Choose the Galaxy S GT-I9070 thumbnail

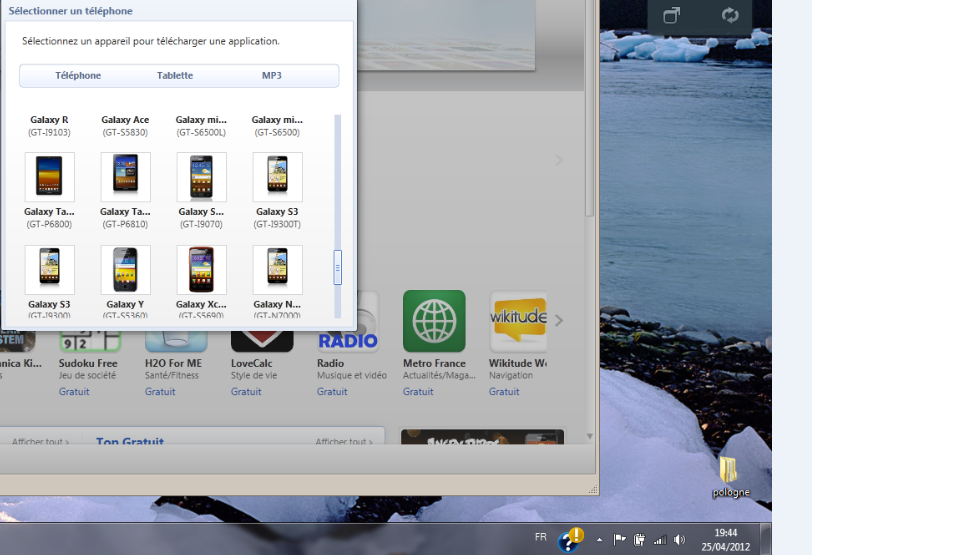[201, 176]
